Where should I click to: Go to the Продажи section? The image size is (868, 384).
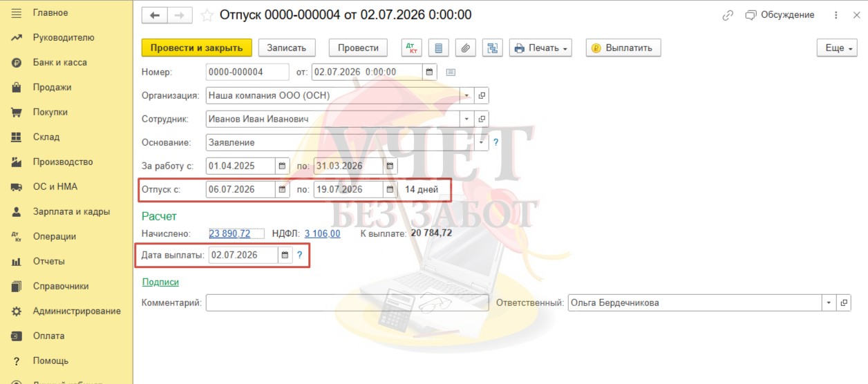point(53,88)
